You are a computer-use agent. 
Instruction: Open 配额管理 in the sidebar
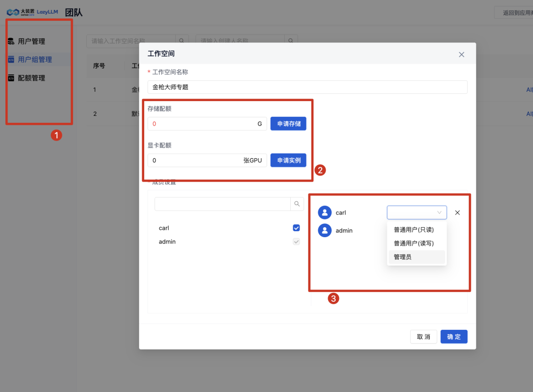(x=32, y=78)
